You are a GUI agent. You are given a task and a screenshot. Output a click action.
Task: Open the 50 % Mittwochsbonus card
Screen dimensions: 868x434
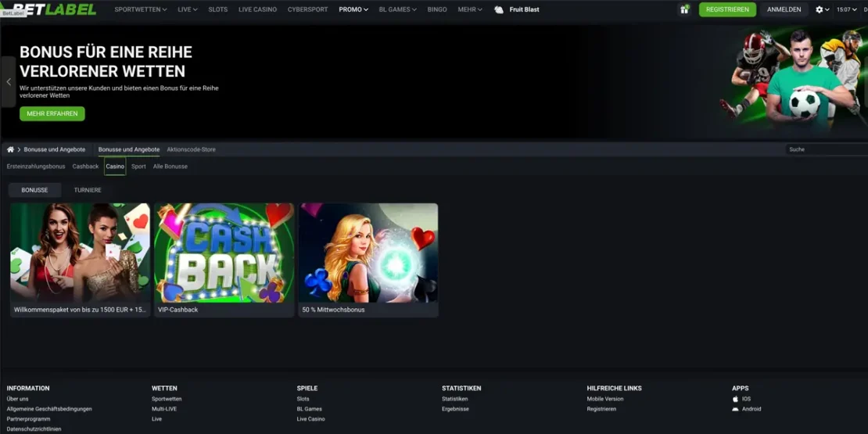[x=368, y=260]
